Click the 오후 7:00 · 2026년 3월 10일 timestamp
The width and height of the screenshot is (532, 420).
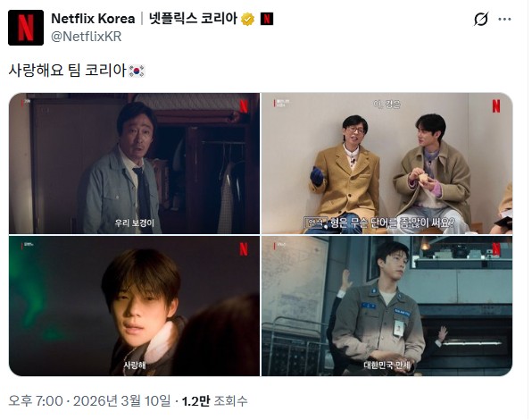coord(89,401)
